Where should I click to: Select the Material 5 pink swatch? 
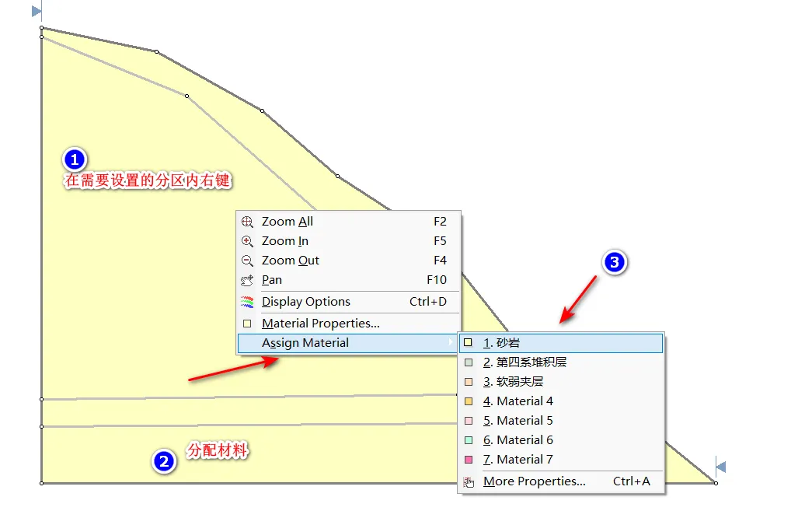pos(469,421)
